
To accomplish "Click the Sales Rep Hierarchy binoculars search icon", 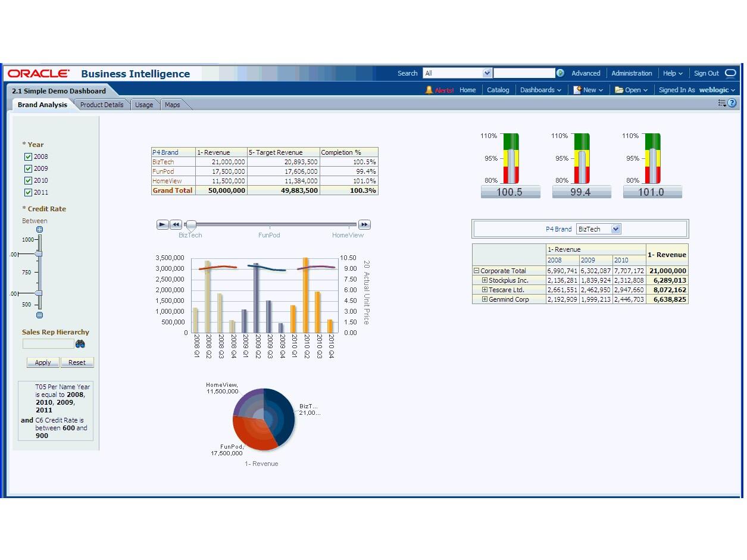I will coord(80,344).
